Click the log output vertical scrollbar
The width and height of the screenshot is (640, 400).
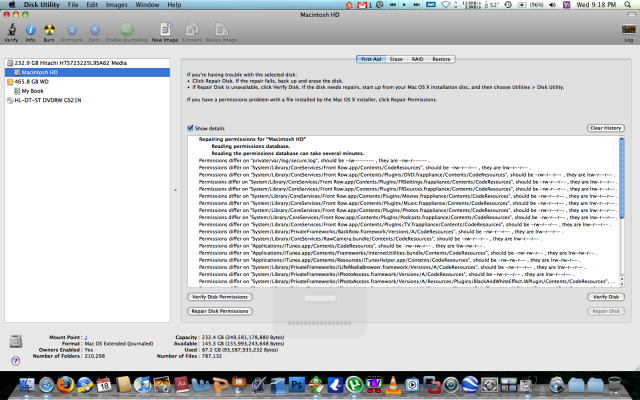click(622, 178)
